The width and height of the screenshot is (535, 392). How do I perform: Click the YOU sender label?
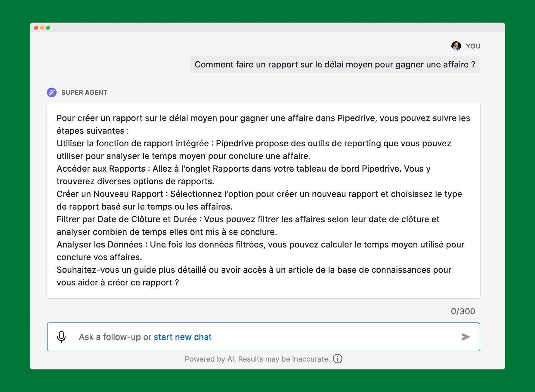tap(473, 46)
